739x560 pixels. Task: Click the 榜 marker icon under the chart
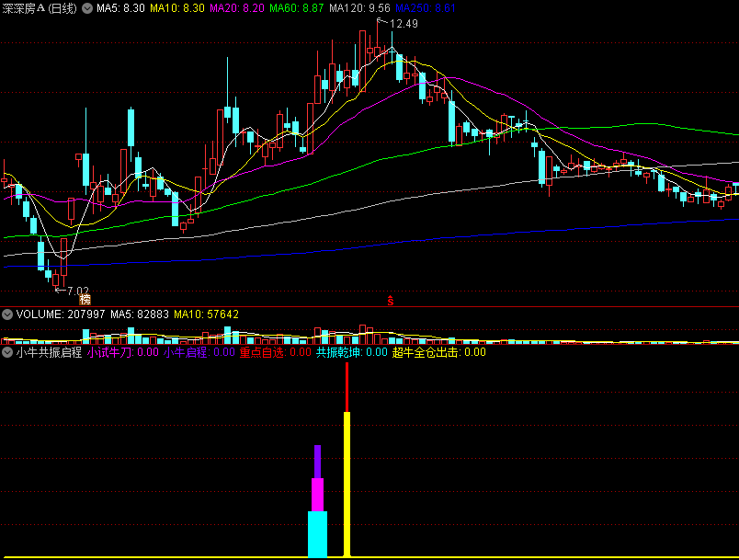point(85,300)
